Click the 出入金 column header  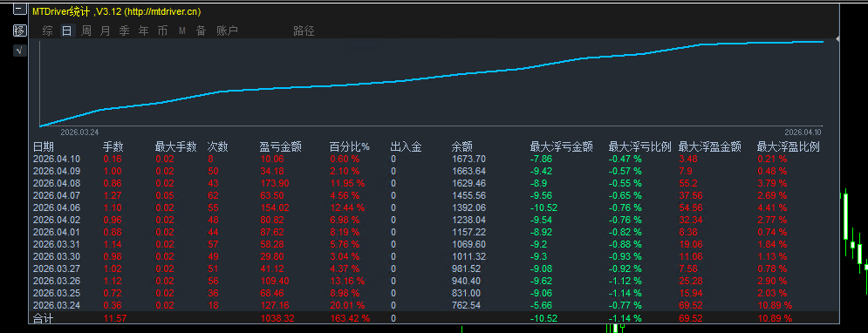[x=406, y=146]
